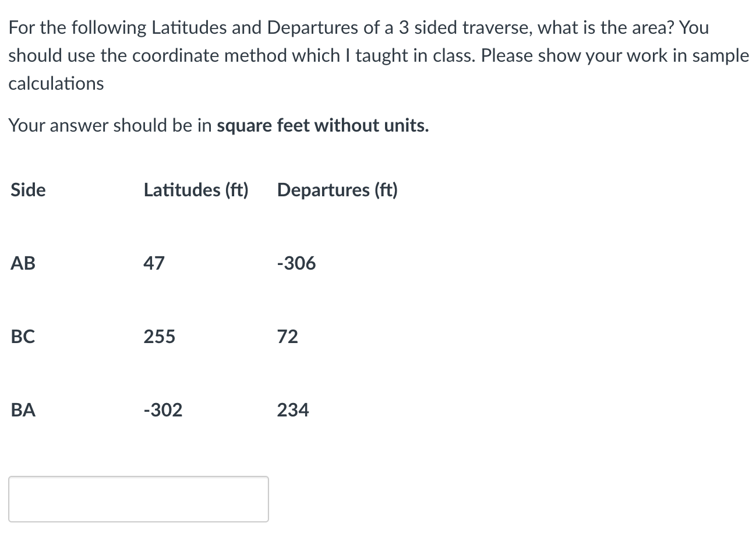Select the departure value 234
Image resolution: width=756 pixels, height=537 pixels.
[292, 409]
